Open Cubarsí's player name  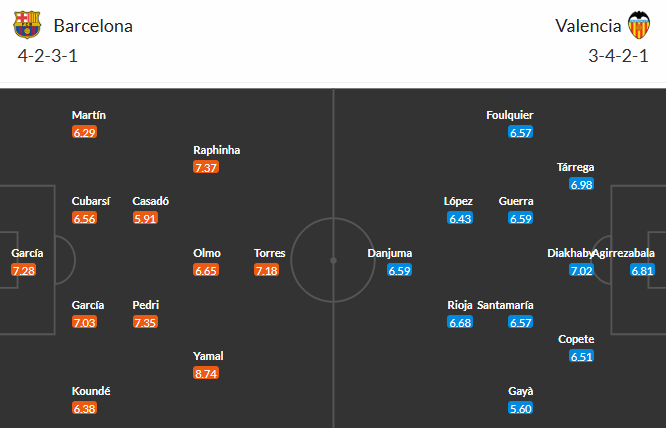pos(91,201)
